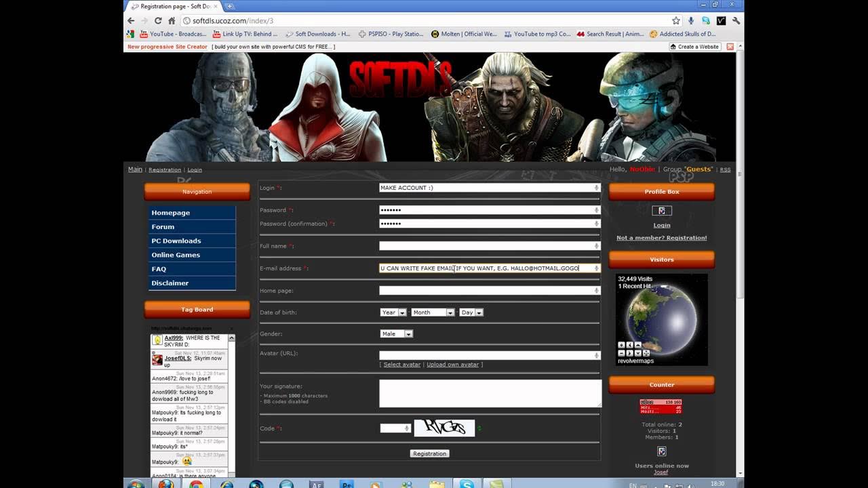The image size is (868, 488).
Task: Open Disclaimer in the Navigation menu
Action: (x=192, y=283)
